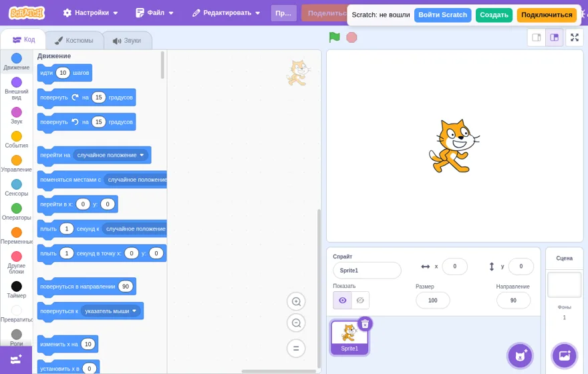
Task: Click the 10 value in идти block
Action: [x=63, y=73]
